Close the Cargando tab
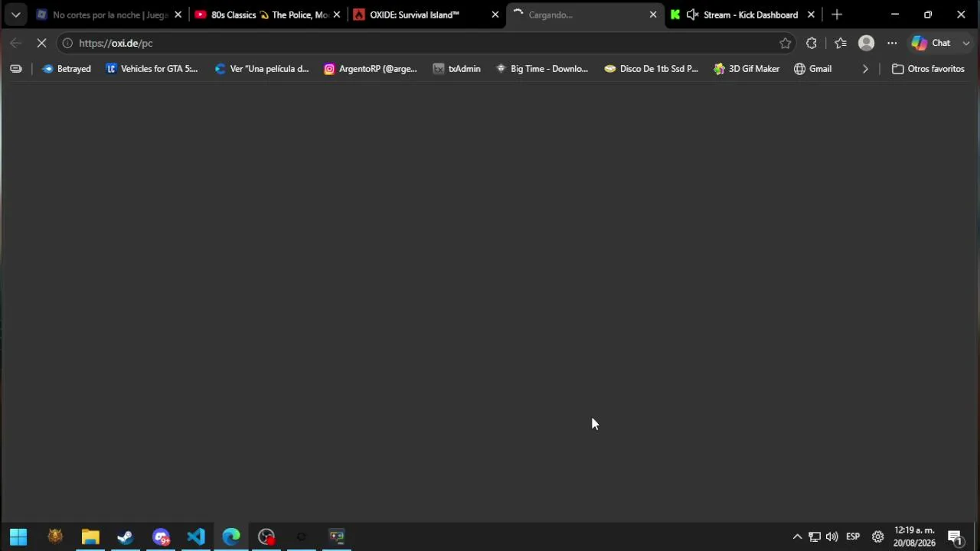The width and height of the screenshot is (980, 551). click(653, 15)
